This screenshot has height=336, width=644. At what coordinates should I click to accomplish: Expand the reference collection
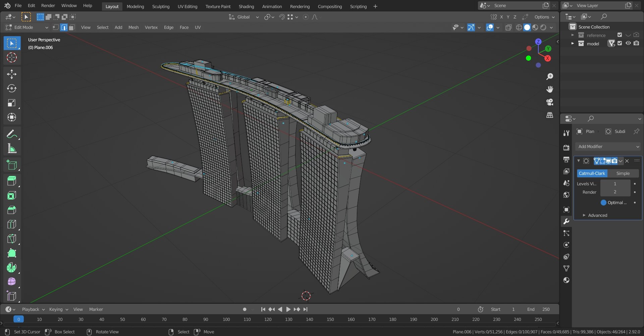coord(573,35)
